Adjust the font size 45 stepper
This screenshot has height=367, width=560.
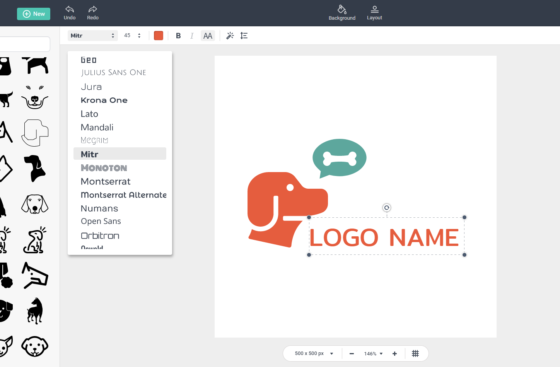139,35
